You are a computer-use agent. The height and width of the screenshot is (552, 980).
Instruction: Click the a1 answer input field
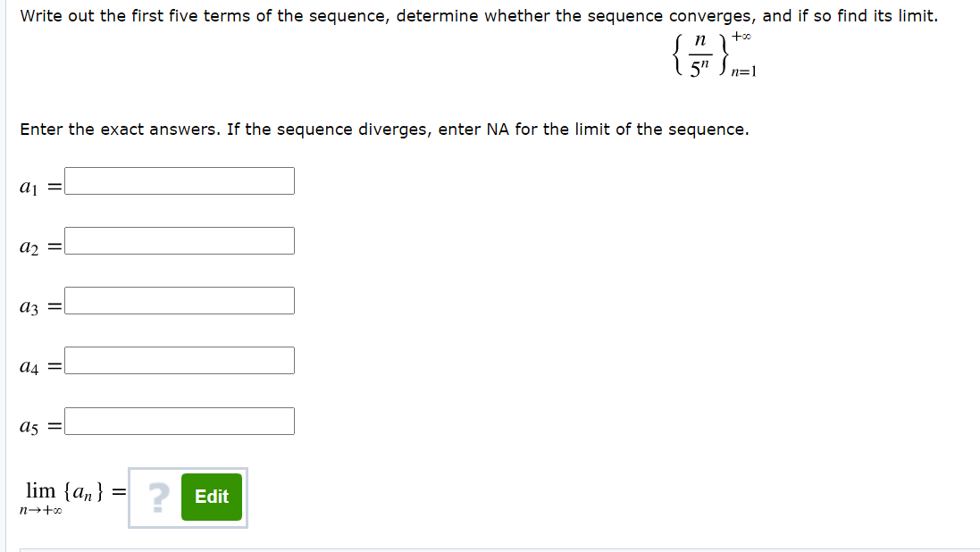click(x=179, y=180)
